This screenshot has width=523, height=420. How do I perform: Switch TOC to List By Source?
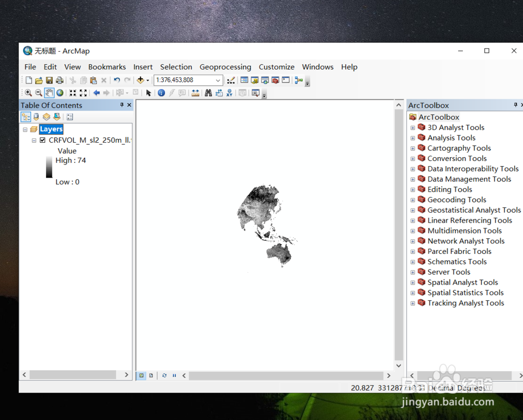tap(36, 117)
